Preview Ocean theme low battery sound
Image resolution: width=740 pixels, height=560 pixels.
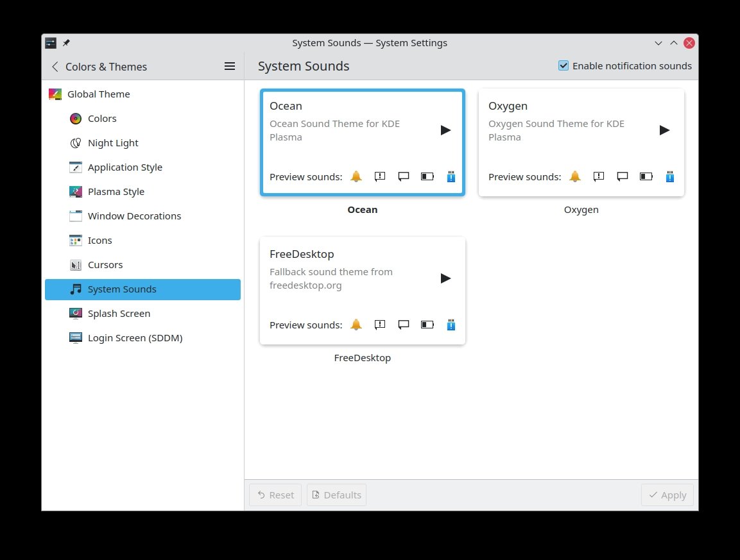click(x=427, y=176)
